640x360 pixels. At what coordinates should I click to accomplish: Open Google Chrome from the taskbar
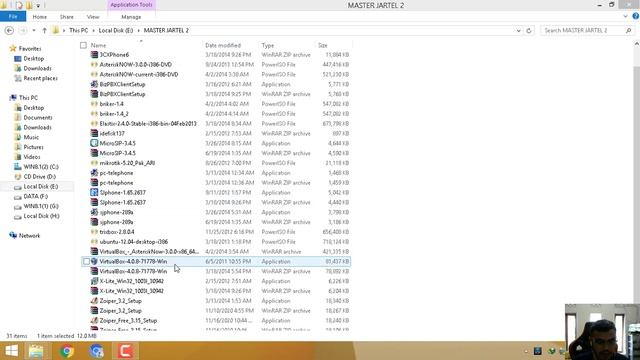pyautogui.click(x=67, y=351)
